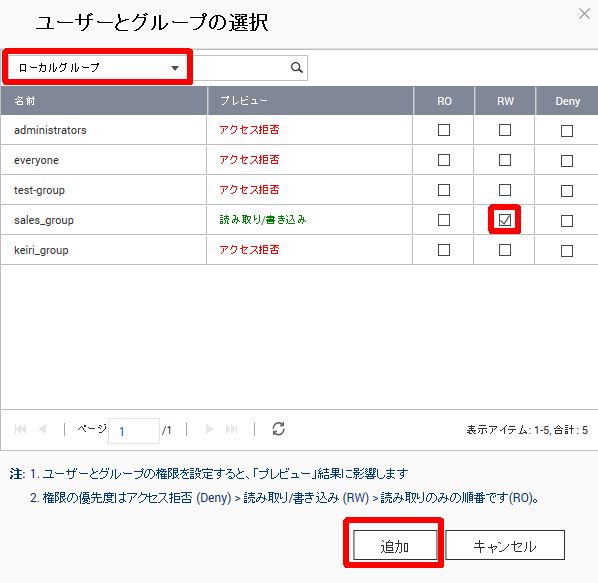
Task: Enable RO for administrators
Action: [x=444, y=130]
